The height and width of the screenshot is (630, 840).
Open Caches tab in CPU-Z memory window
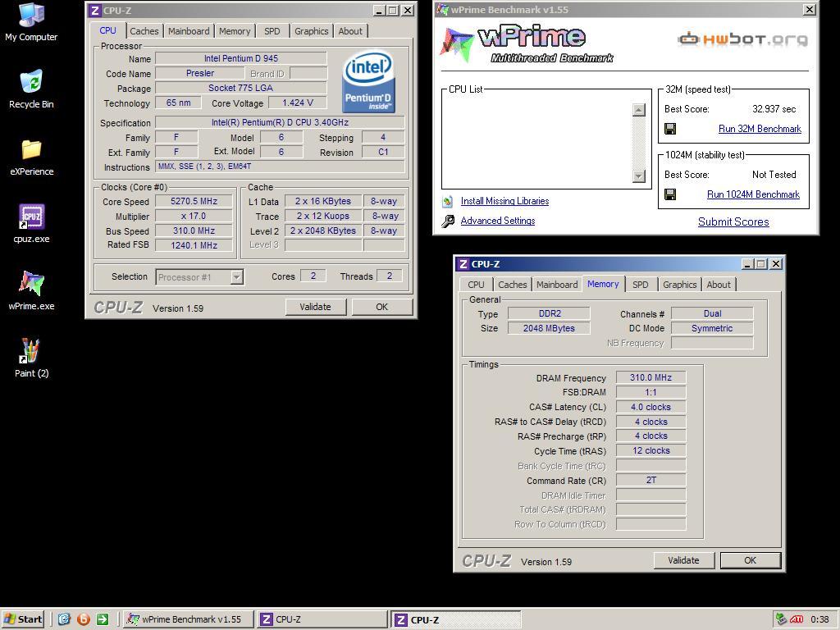(512, 285)
